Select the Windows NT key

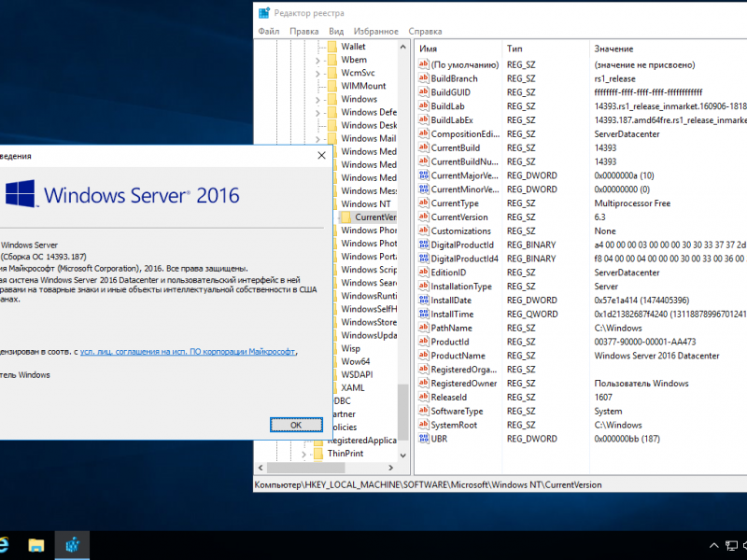pos(366,203)
